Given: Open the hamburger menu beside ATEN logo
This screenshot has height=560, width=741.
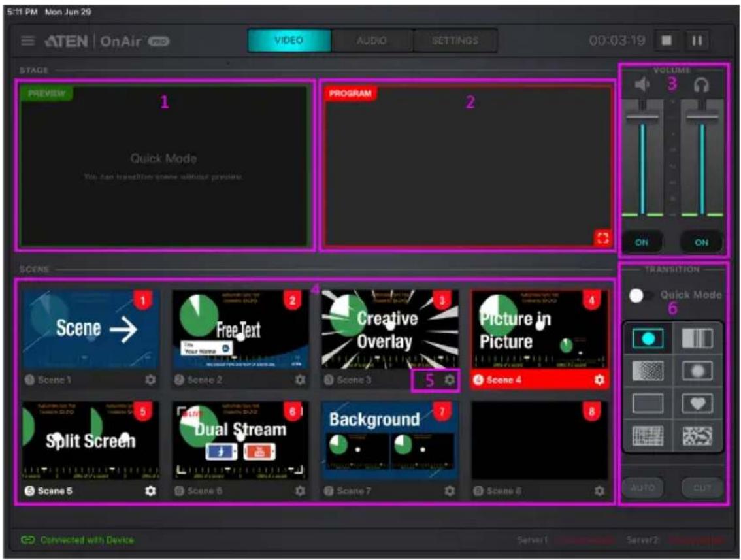Looking at the screenshot, I should 28,41.
